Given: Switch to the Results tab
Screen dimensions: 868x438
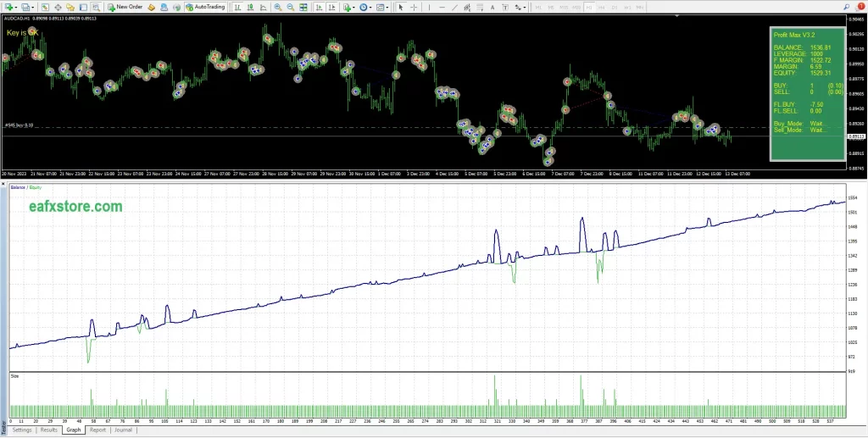Looking at the screenshot, I should 49,430.
